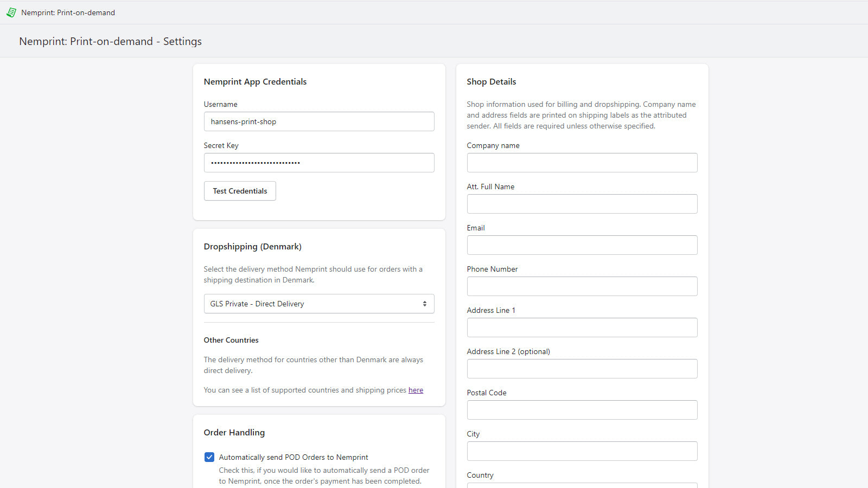Click the City input field
The width and height of the screenshot is (868, 488).
tap(582, 451)
